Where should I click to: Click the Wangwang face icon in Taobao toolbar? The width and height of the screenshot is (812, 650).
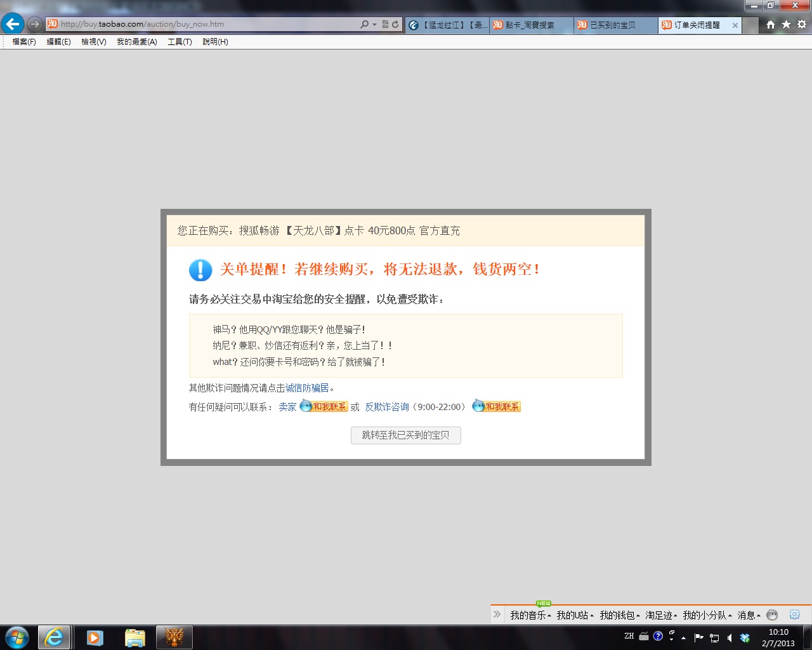[772, 614]
